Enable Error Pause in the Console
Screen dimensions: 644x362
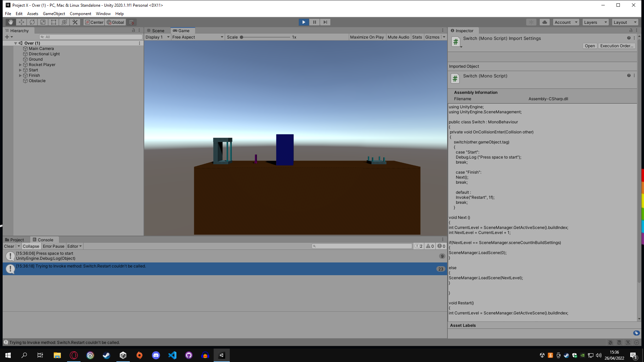pos(53,246)
